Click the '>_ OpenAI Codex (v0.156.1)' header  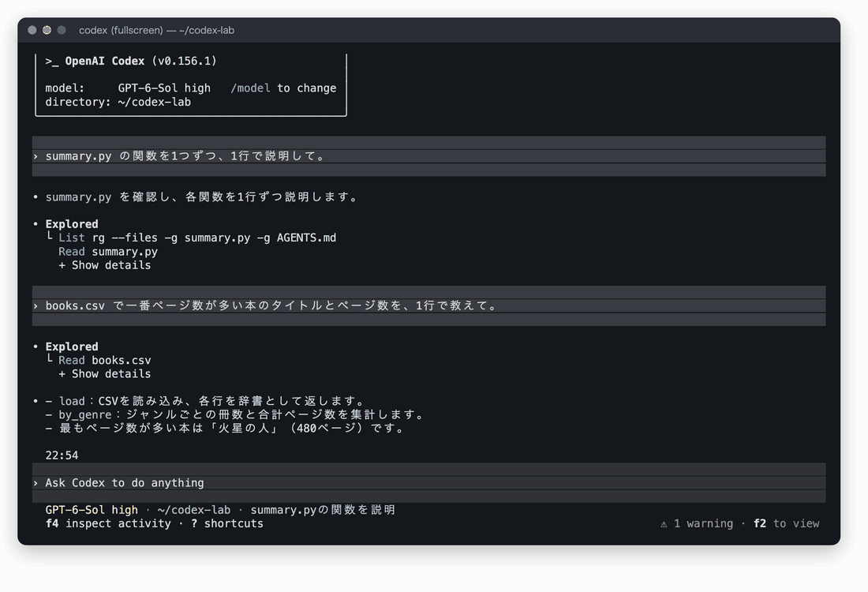(x=131, y=61)
